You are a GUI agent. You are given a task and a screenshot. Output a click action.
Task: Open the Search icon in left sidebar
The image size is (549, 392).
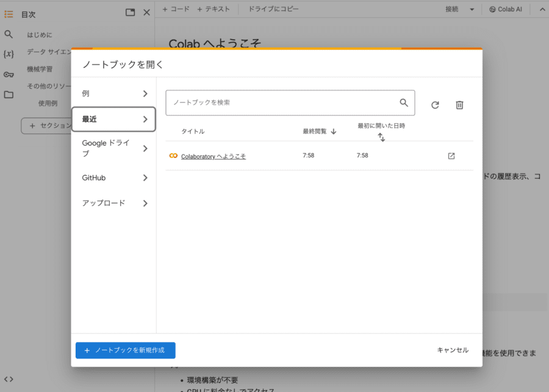click(9, 35)
